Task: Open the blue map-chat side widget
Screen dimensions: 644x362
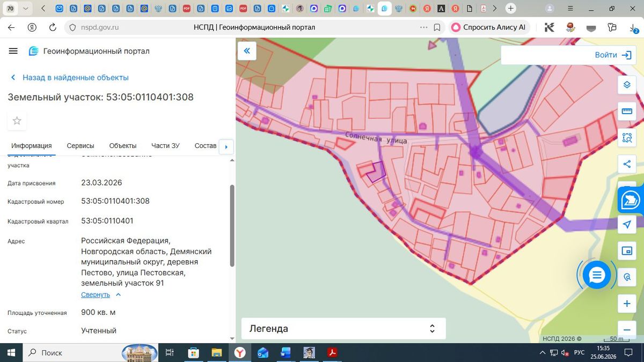Action: [x=631, y=201]
